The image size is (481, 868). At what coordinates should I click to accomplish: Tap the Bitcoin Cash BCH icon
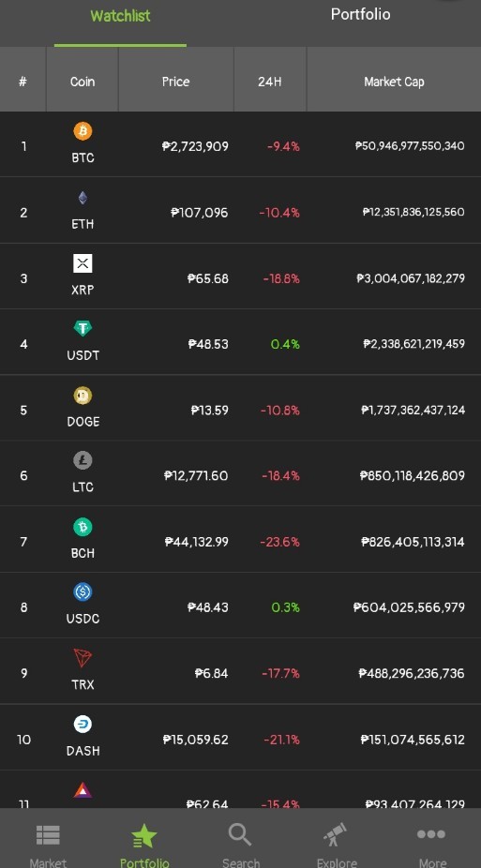coord(83,527)
